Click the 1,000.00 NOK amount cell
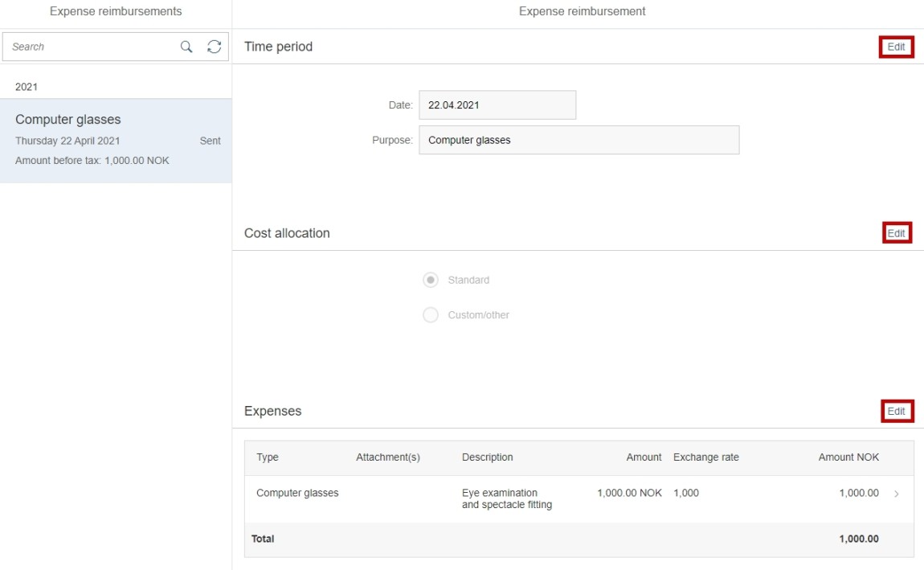 tap(629, 493)
